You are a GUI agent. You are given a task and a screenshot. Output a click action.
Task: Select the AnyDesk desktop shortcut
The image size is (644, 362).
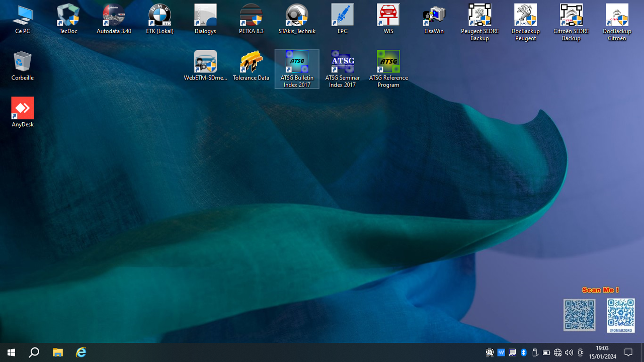coord(23,112)
